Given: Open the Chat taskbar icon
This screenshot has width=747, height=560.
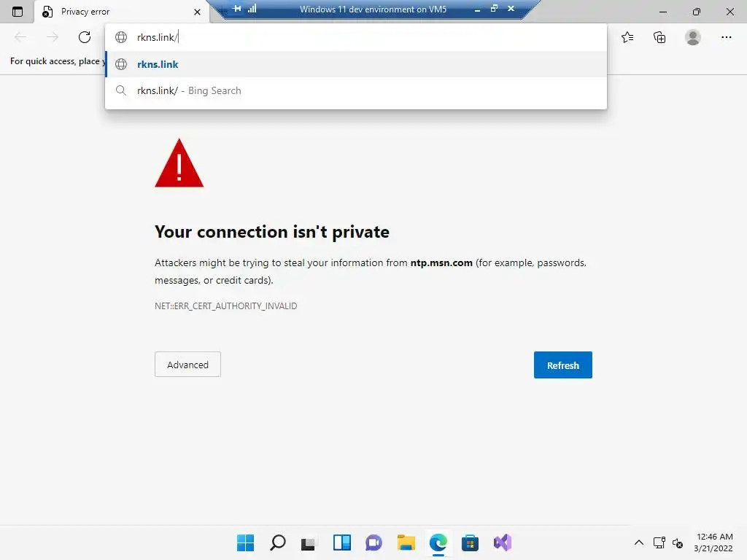Looking at the screenshot, I should [x=374, y=542].
